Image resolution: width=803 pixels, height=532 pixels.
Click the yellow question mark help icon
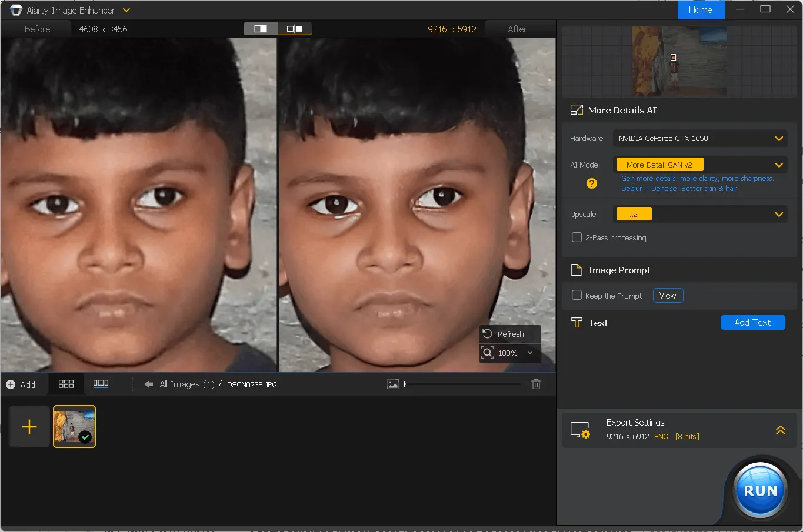[x=592, y=183]
